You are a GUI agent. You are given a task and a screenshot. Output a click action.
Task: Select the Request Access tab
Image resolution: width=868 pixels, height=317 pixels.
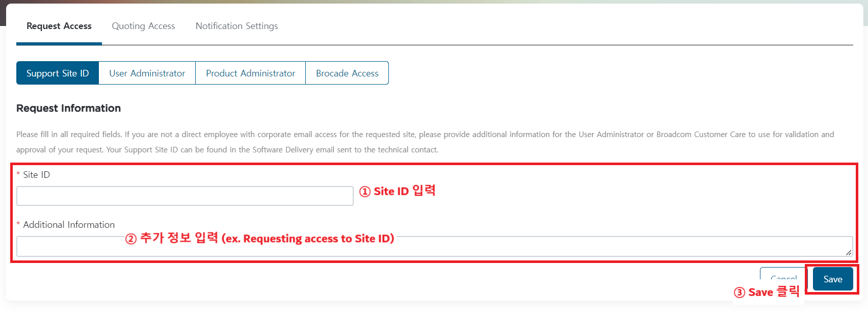pyautogui.click(x=59, y=26)
